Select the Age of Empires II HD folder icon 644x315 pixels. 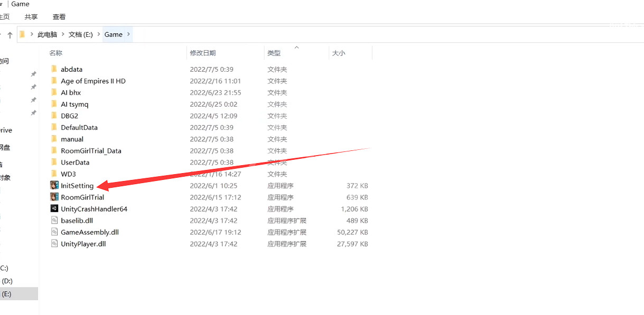click(x=54, y=81)
